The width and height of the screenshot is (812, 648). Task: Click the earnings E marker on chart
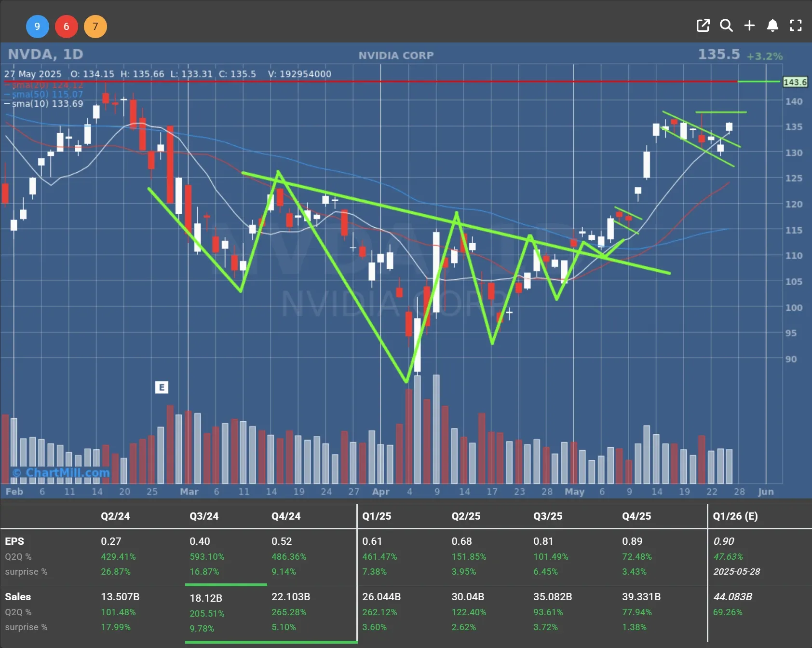pos(162,387)
